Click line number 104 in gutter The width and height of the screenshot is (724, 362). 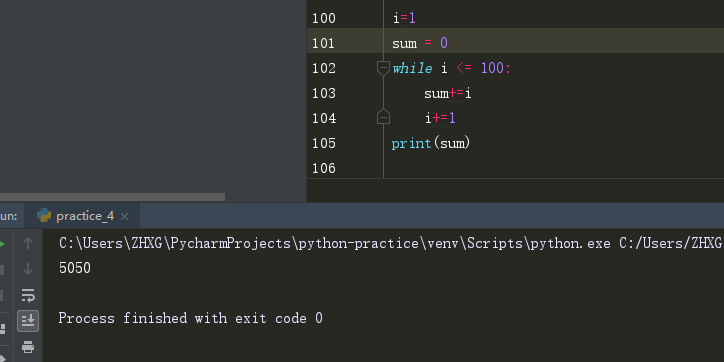tap(324, 118)
